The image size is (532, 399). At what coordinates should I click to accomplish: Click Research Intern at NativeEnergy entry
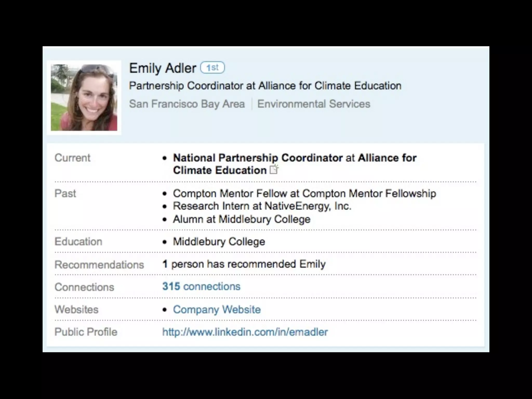pos(262,206)
